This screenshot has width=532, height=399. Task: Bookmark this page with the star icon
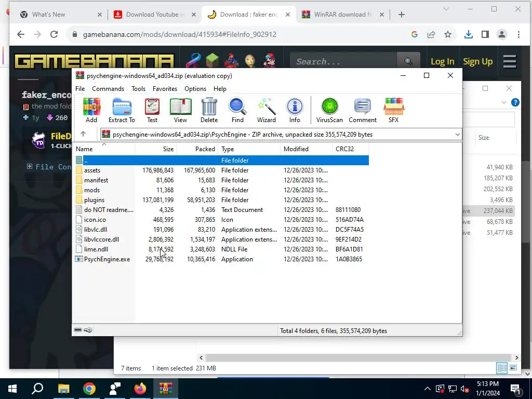click(x=448, y=34)
